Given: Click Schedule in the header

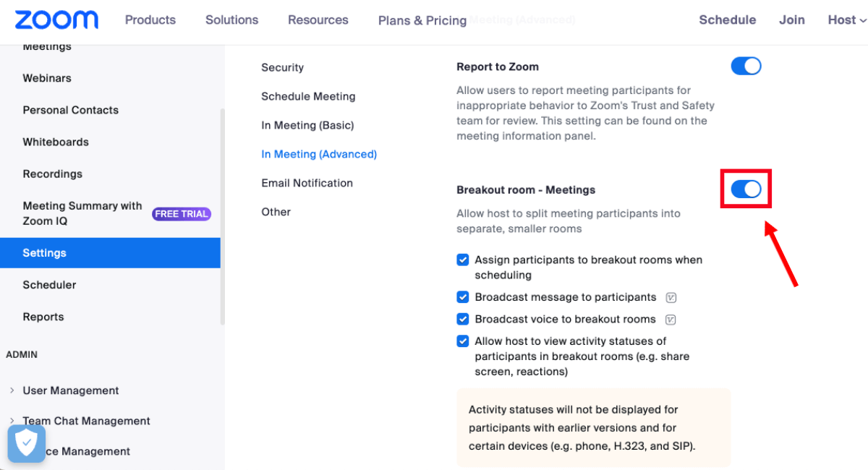Looking at the screenshot, I should (728, 20).
